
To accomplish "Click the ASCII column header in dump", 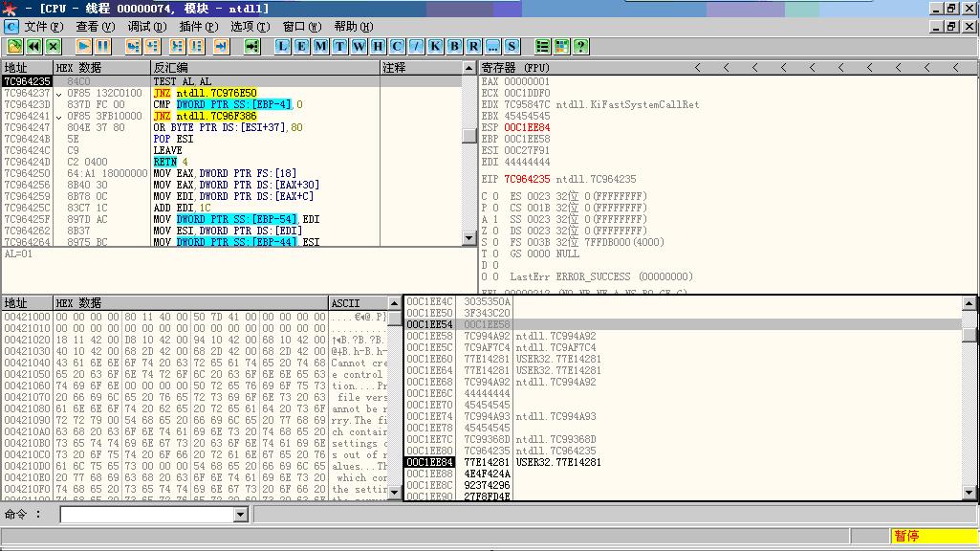I will pyautogui.click(x=359, y=303).
